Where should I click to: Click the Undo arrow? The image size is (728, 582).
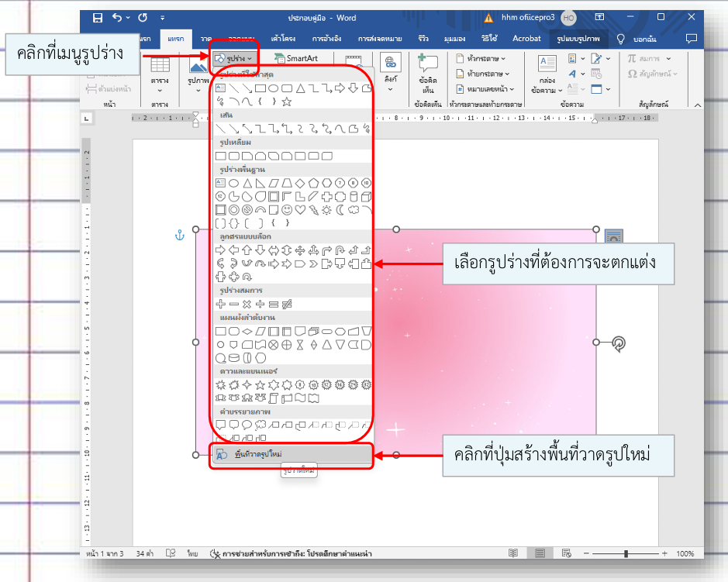point(117,17)
